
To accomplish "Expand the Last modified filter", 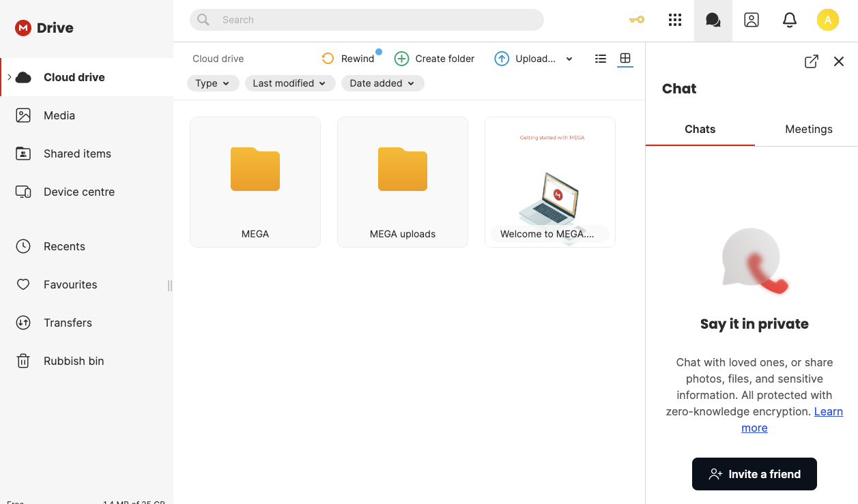I will point(289,83).
